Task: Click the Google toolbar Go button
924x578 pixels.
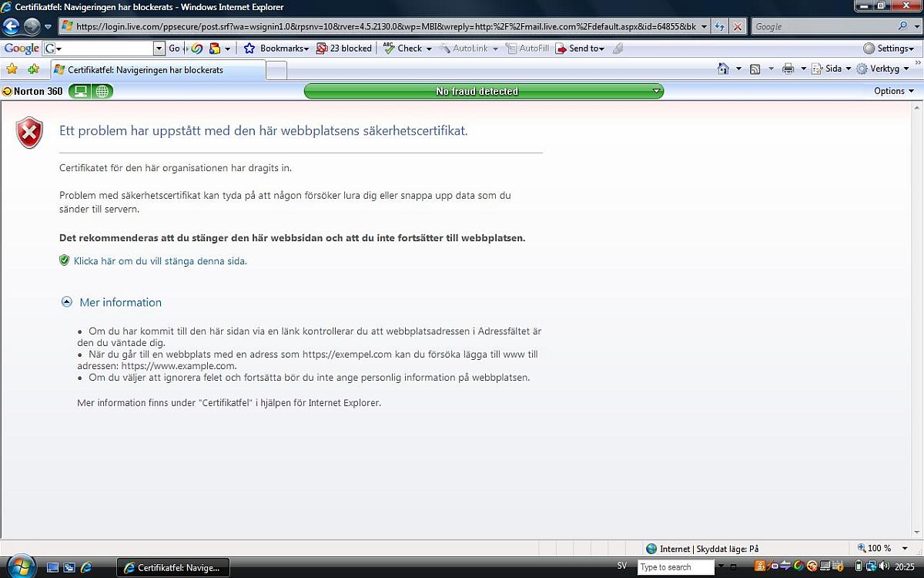Action: pos(174,49)
